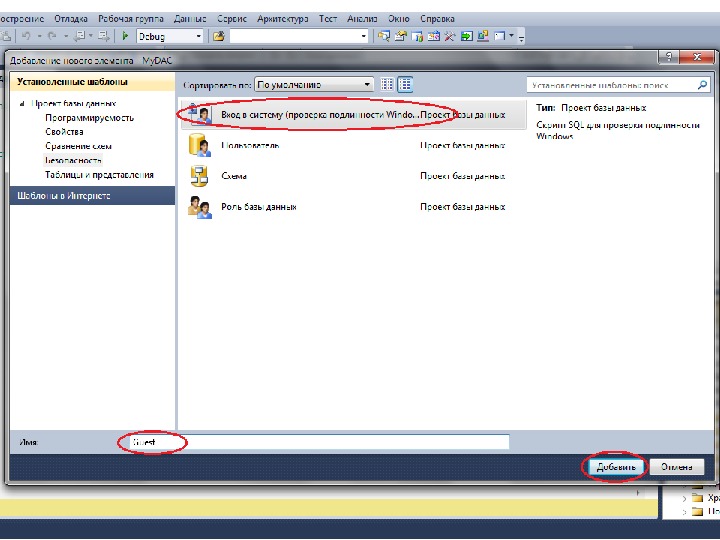Image resolution: width=720 pixels, height=540 pixels.
Task: Select the 'Схема' template
Action: [353, 176]
